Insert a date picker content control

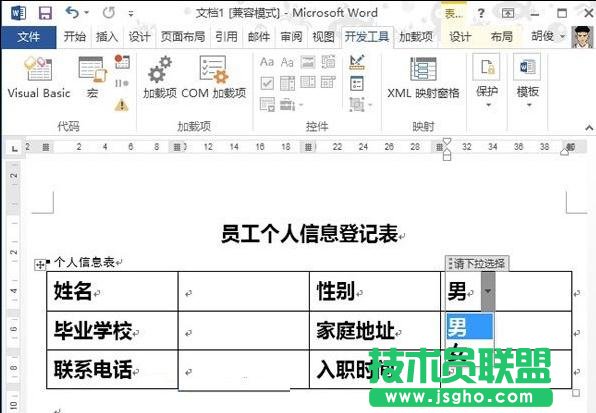tap(328, 82)
